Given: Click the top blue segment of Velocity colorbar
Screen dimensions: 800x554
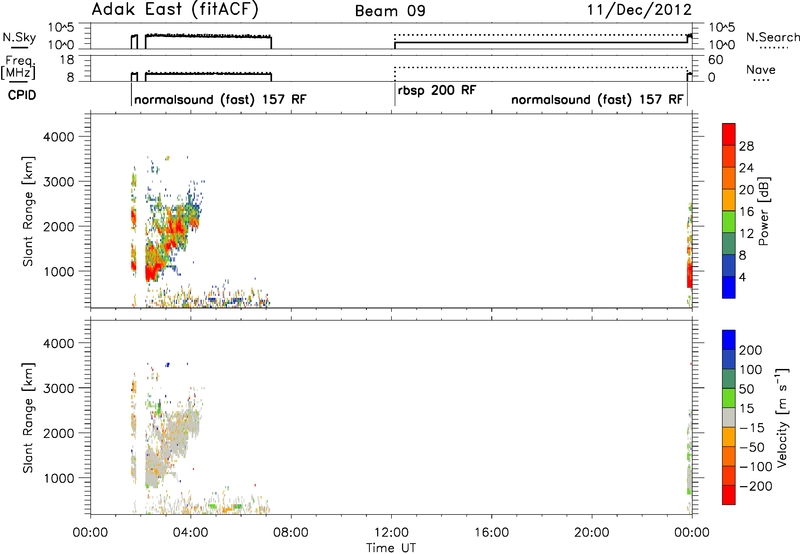Looking at the screenshot, I should click(x=729, y=340).
